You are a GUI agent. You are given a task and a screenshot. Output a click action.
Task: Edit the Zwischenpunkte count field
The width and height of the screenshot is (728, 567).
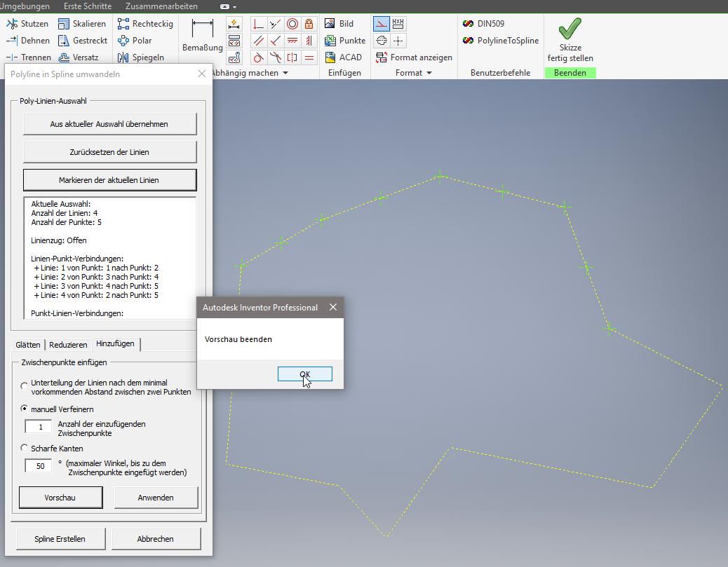click(x=38, y=425)
